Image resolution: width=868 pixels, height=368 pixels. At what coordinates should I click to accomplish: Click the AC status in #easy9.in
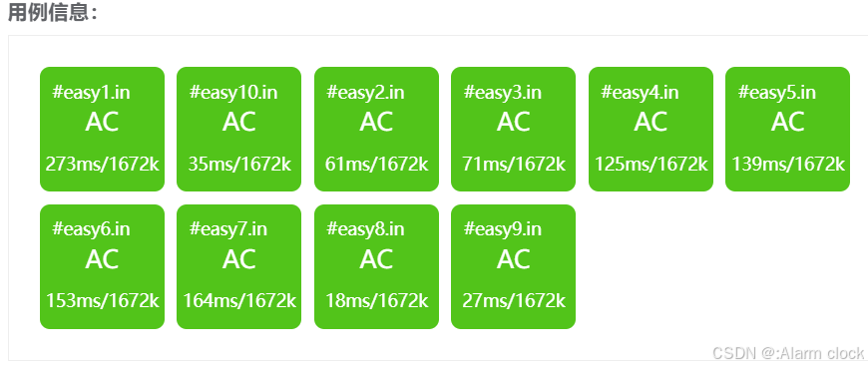[513, 259]
